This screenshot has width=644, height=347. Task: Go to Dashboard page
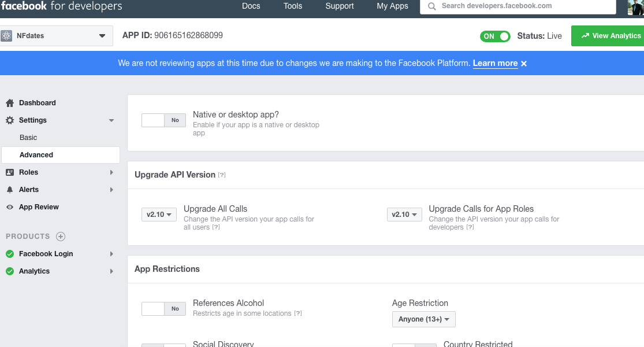point(38,103)
